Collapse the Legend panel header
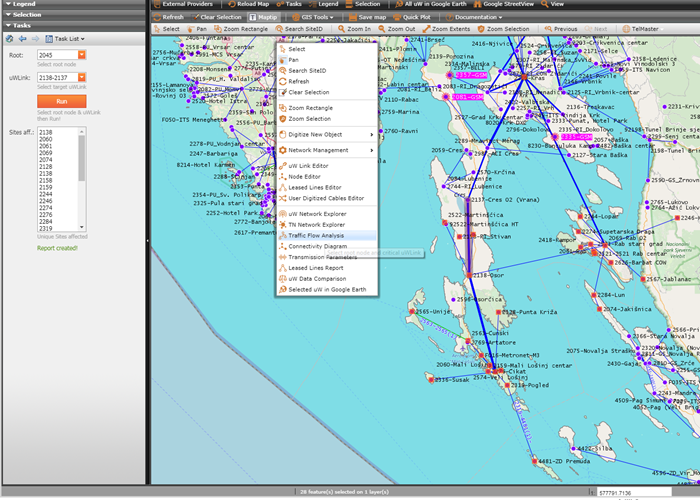 pyautogui.click(x=74, y=4)
